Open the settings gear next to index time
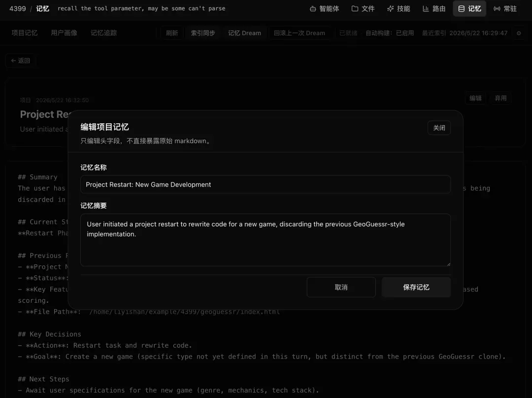Viewport: 532px width, 398px height. pyautogui.click(x=519, y=33)
